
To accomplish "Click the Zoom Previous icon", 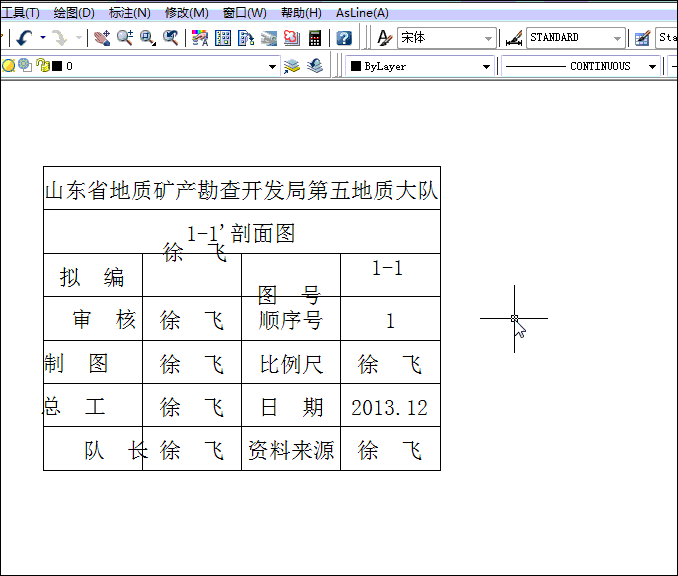I will [x=171, y=38].
